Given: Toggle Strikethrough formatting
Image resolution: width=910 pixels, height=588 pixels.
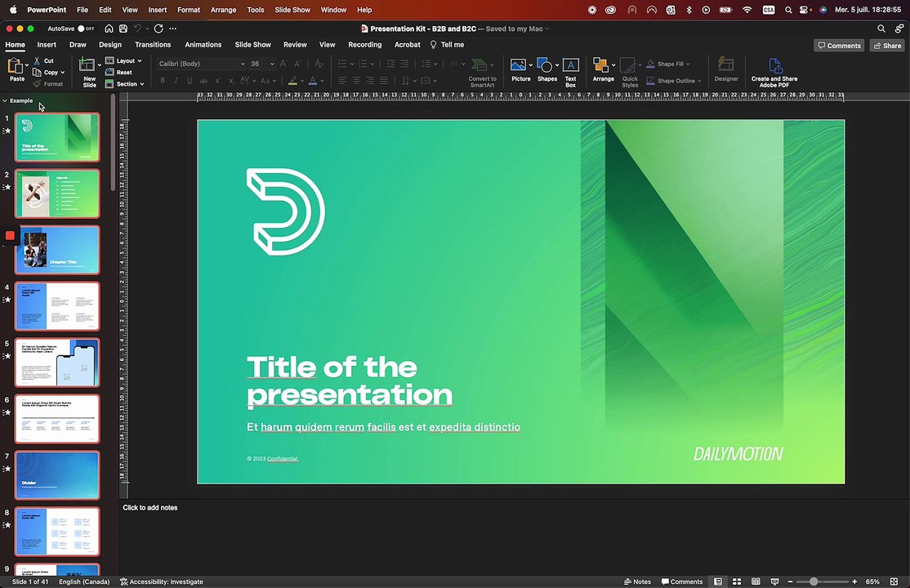Looking at the screenshot, I should pos(203,81).
